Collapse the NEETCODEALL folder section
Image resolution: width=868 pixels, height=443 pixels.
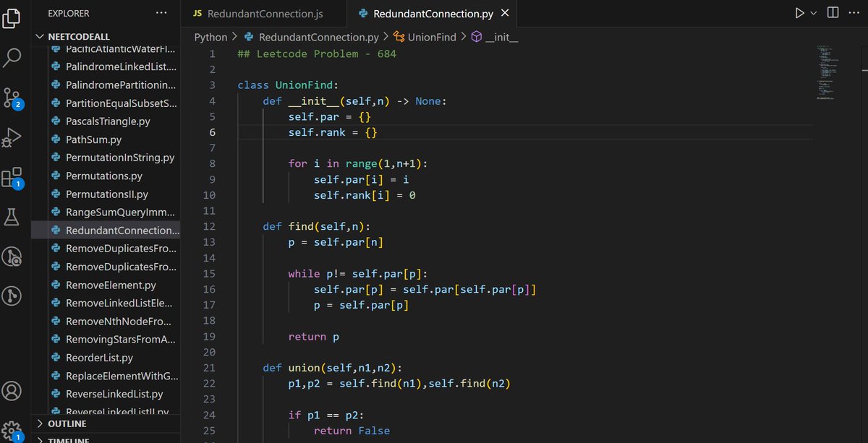click(x=106, y=35)
